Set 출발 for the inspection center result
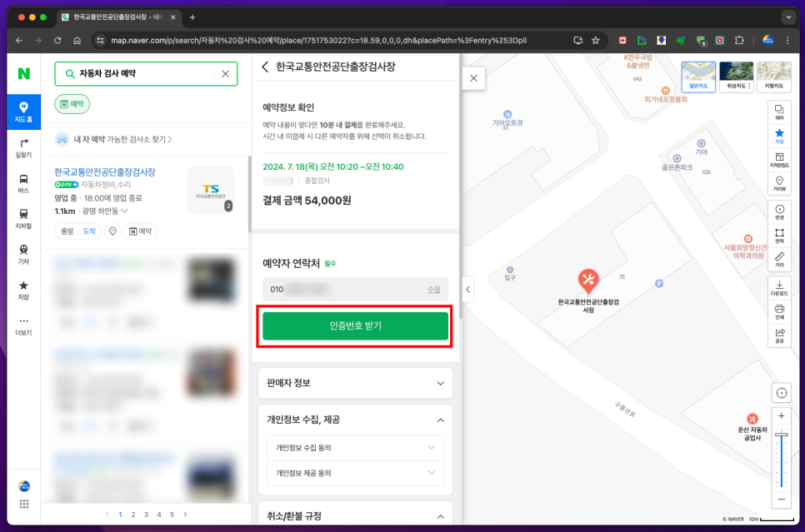The image size is (805, 532). click(67, 231)
